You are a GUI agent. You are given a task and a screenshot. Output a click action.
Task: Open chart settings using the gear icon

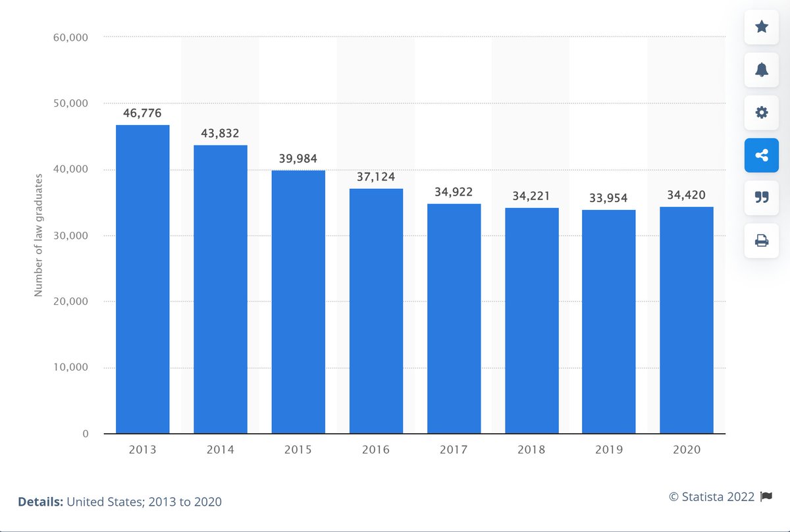761,113
